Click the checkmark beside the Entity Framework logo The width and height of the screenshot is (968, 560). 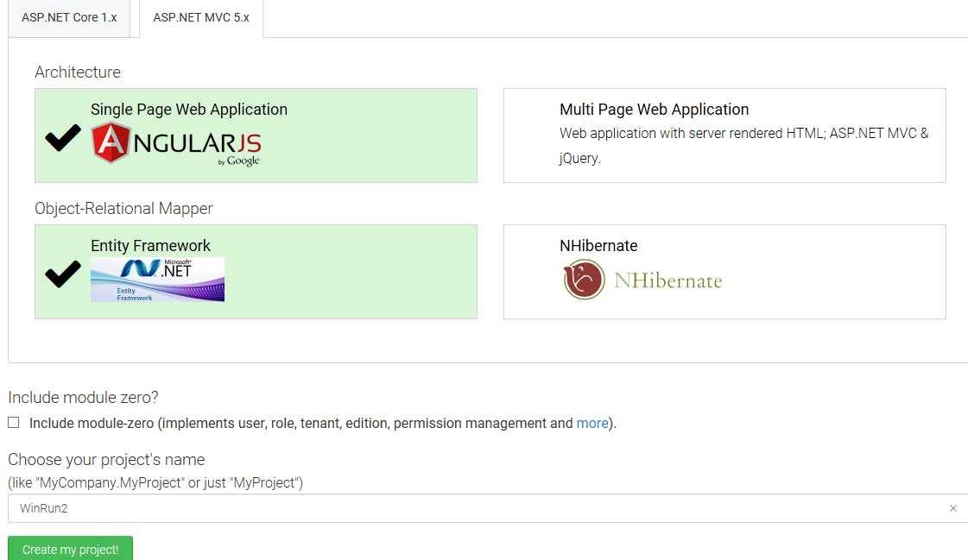point(63,274)
